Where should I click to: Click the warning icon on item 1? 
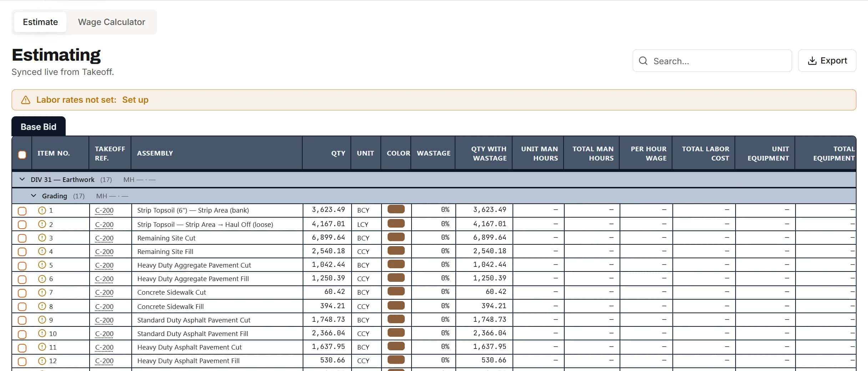click(42, 210)
